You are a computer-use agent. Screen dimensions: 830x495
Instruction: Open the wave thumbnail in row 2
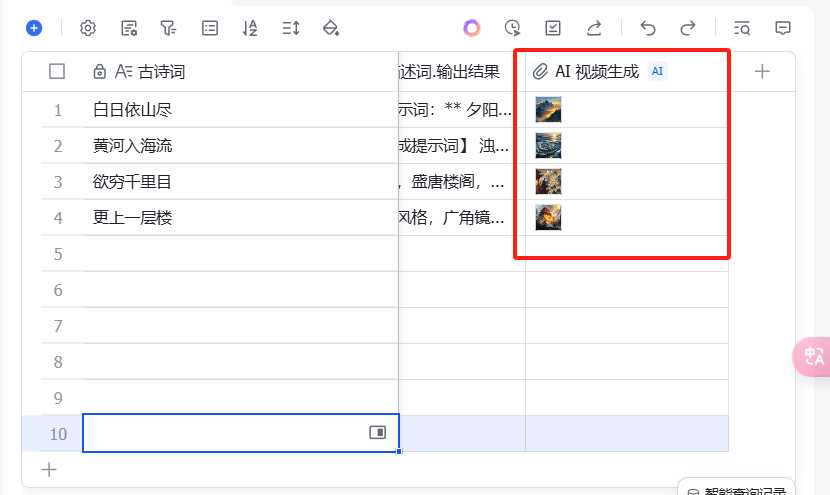[x=548, y=146]
